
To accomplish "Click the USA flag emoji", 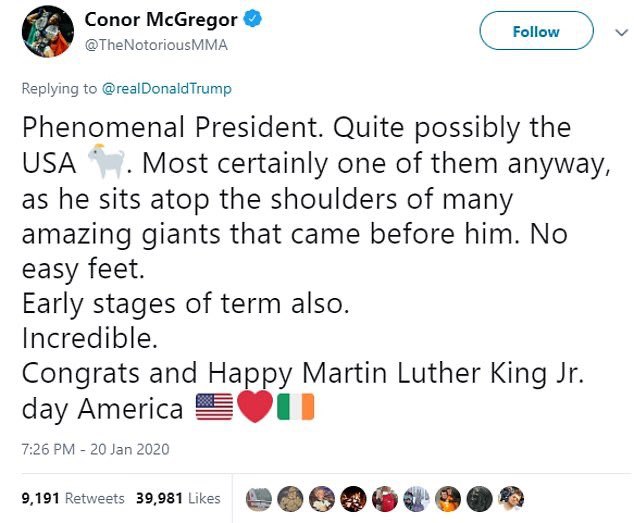I will (215, 409).
